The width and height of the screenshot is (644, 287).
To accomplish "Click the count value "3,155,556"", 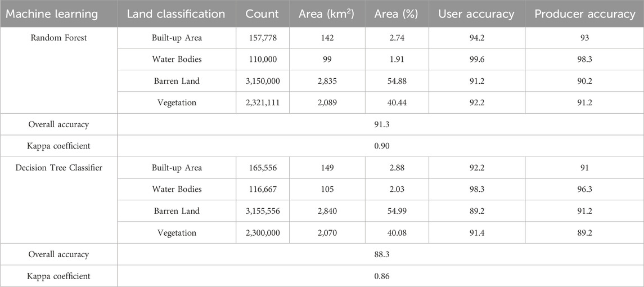I will tap(263, 211).
